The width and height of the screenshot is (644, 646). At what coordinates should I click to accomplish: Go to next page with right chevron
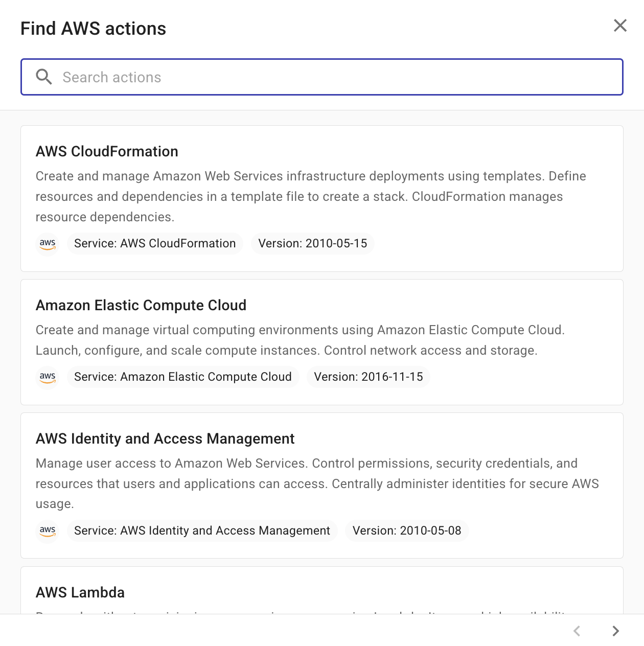pyautogui.click(x=616, y=631)
